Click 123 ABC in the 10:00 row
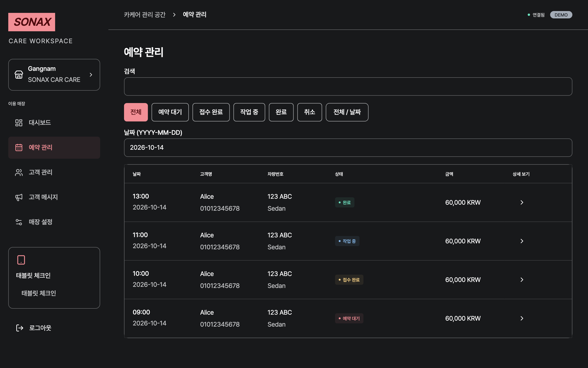 tap(280, 274)
